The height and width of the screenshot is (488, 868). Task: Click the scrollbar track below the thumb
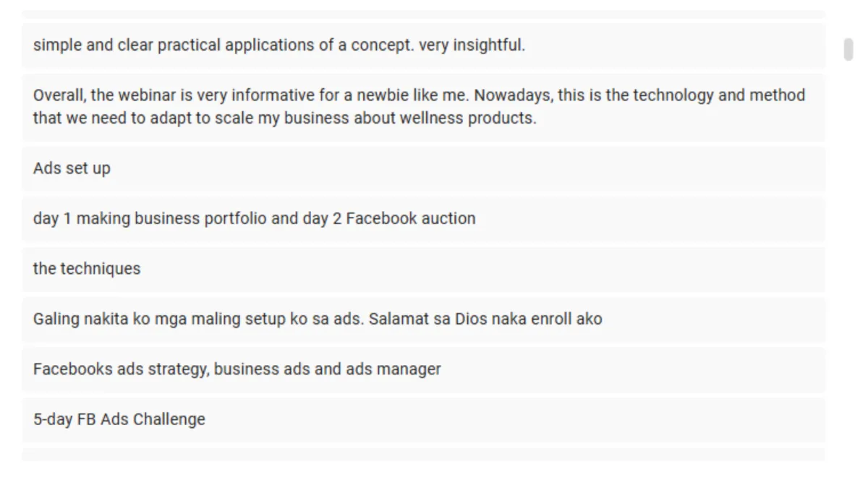point(848,260)
